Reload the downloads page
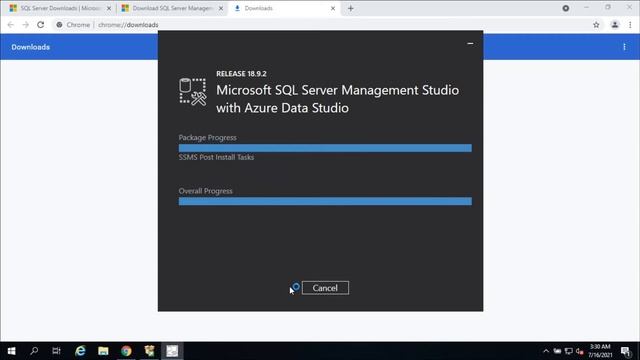 coord(40,25)
